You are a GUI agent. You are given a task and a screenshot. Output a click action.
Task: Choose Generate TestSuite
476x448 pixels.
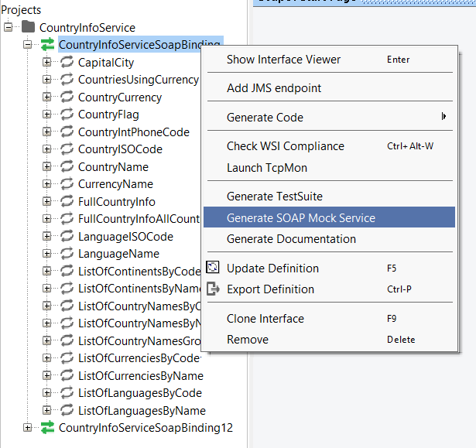pos(330,196)
